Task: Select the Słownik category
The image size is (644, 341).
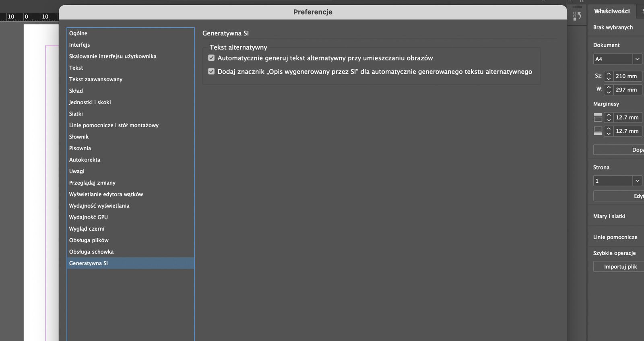Action: tap(130, 137)
